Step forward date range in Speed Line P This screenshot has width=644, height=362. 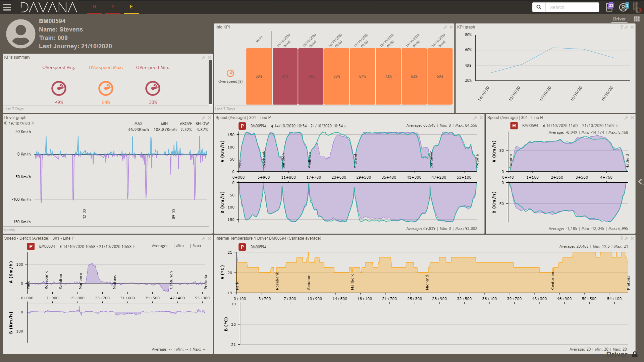pyautogui.click(x=345, y=126)
